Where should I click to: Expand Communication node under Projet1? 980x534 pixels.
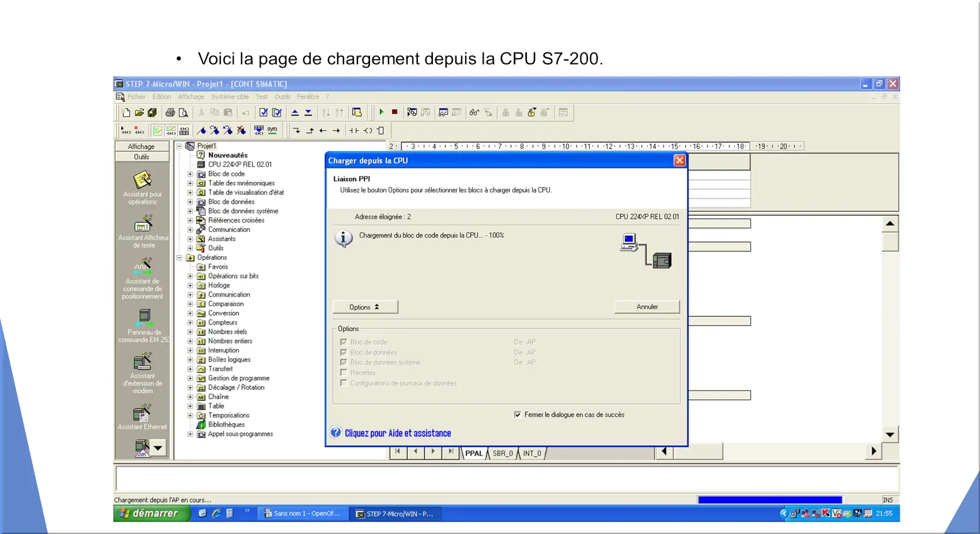click(190, 230)
